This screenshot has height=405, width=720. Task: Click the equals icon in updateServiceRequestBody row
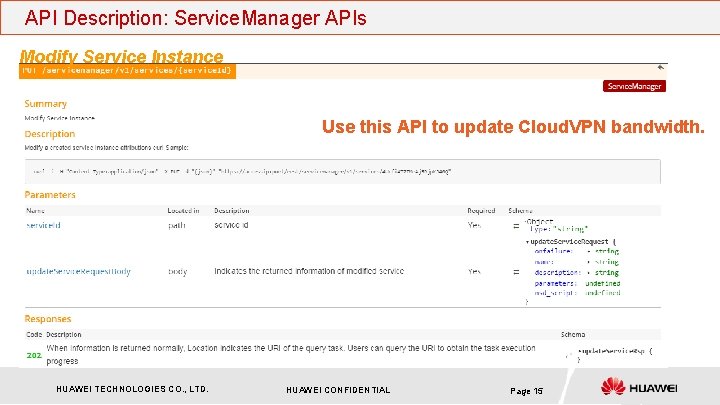(516, 271)
